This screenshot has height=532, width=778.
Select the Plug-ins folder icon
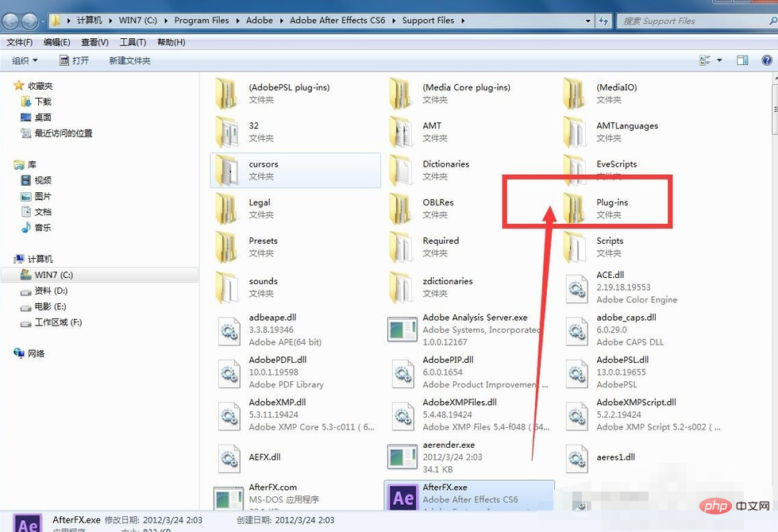(x=574, y=208)
